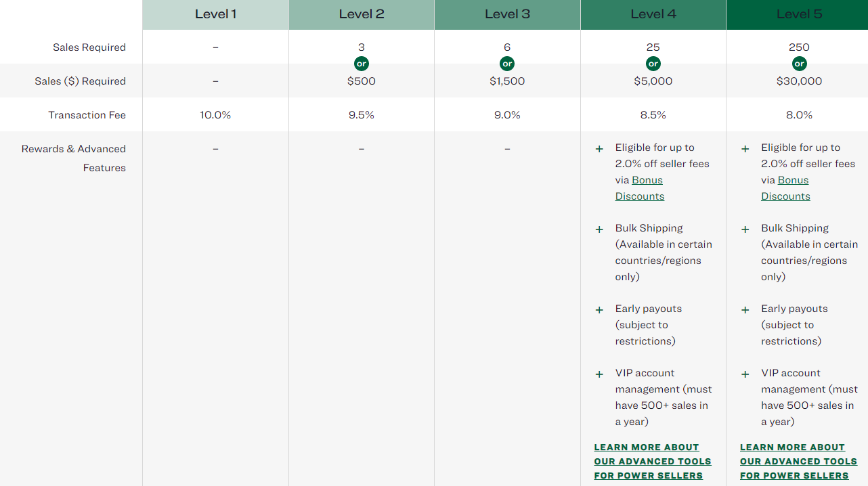The image size is (868, 486).
Task: Click the $1,500 sales required value
Action: click(507, 81)
